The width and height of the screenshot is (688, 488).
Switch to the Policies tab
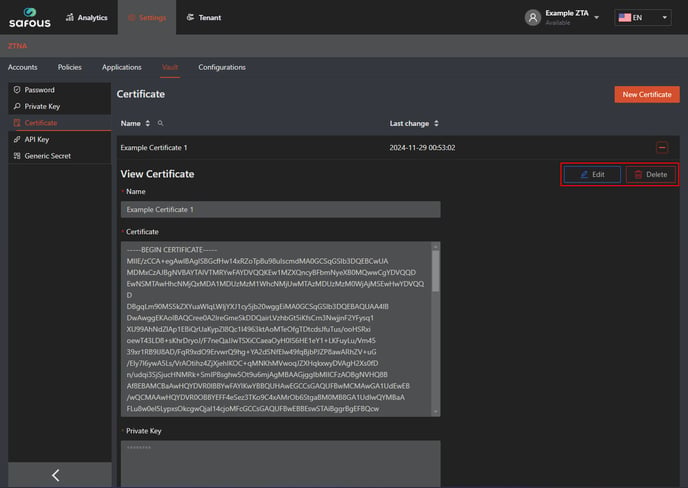point(70,67)
